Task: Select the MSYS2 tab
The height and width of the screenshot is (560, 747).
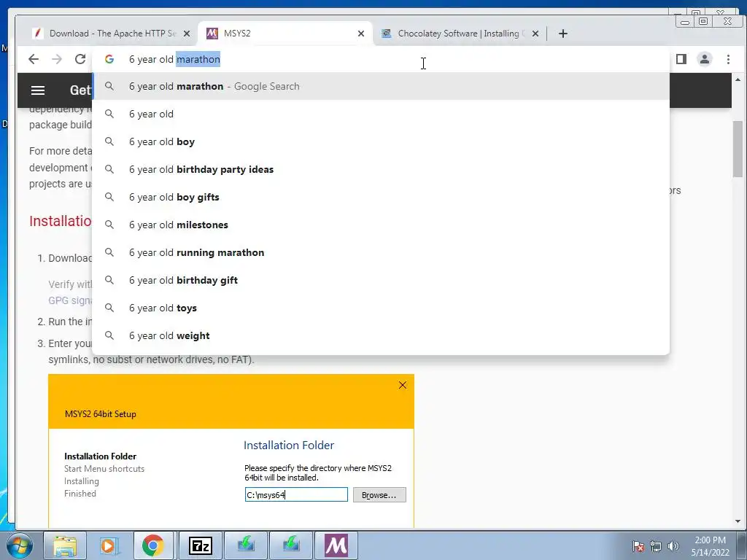Action: [x=285, y=34]
